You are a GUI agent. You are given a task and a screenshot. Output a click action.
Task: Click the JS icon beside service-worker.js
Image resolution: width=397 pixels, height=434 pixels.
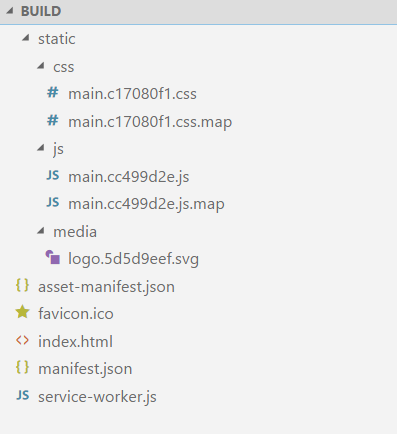tap(23, 395)
